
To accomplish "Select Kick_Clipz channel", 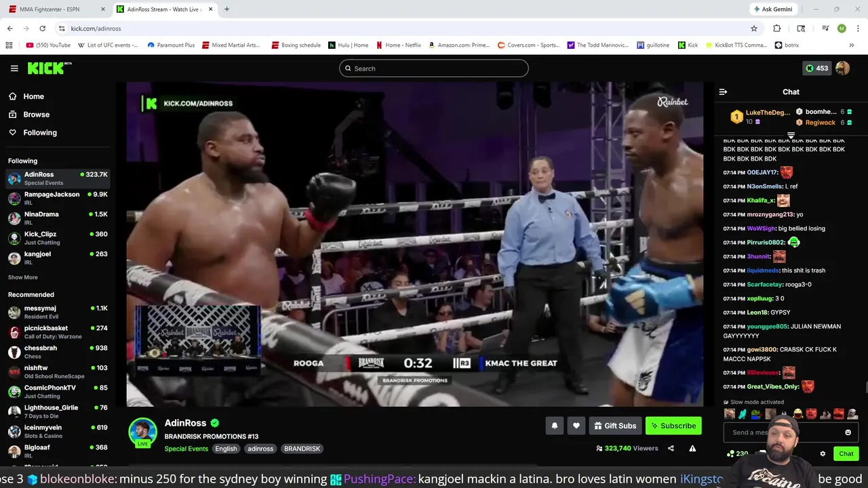I will click(58, 238).
